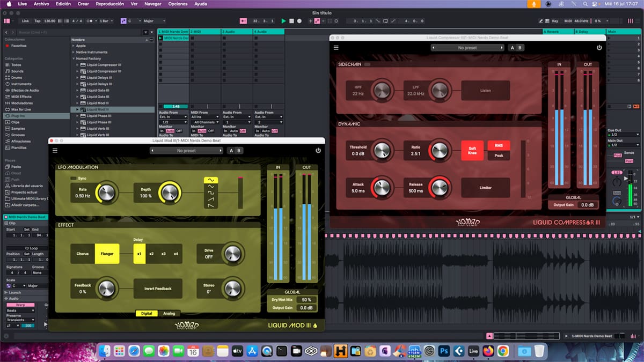644x362 pixels.
Task: Click the Tap tempo button
Action: coord(38,21)
